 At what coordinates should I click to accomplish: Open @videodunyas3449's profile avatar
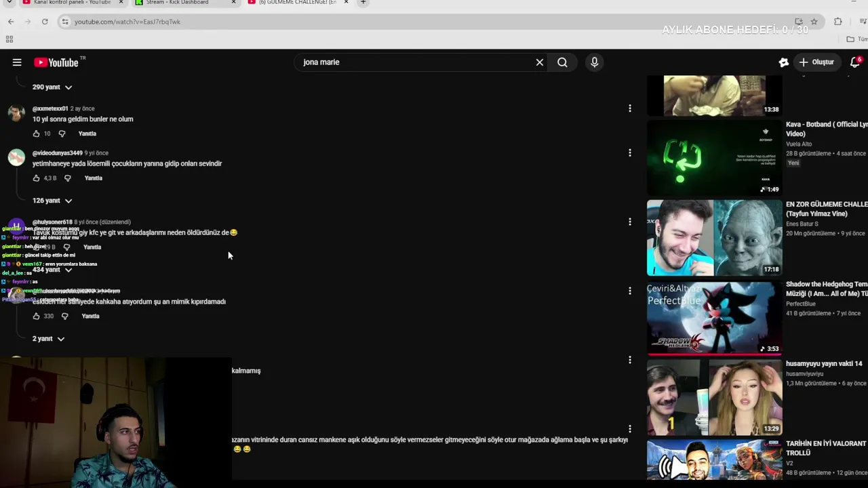click(x=16, y=158)
